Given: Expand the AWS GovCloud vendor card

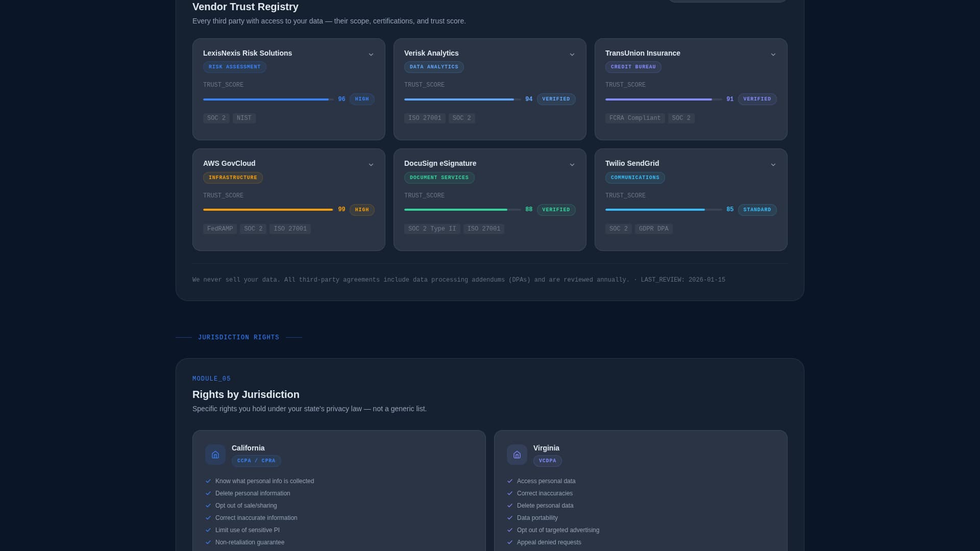Looking at the screenshot, I should 371,164.
